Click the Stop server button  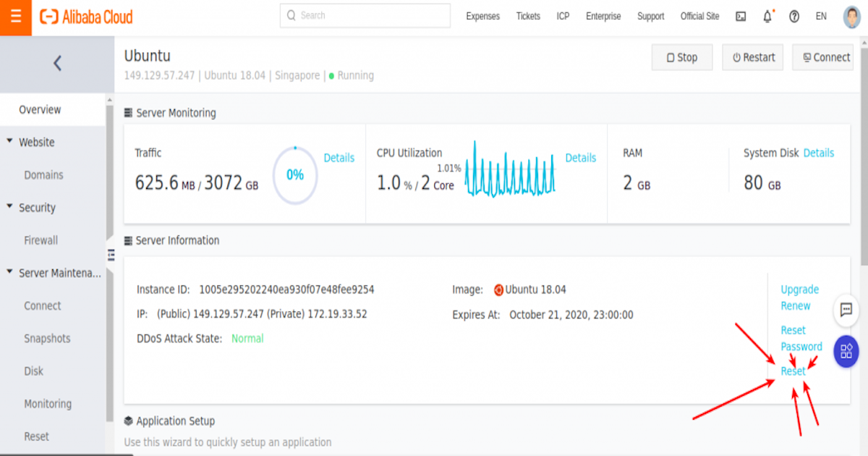(681, 58)
